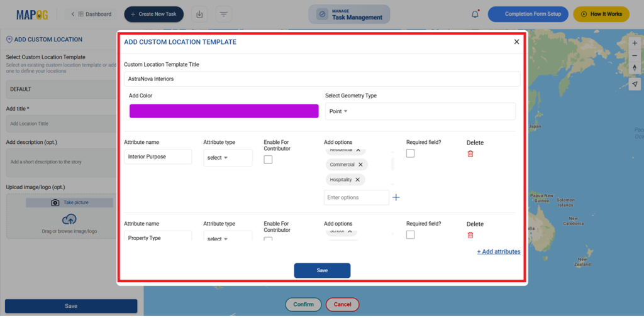644x318 pixels.
Task: Click the Hospitality option chip label
Action: point(341,180)
